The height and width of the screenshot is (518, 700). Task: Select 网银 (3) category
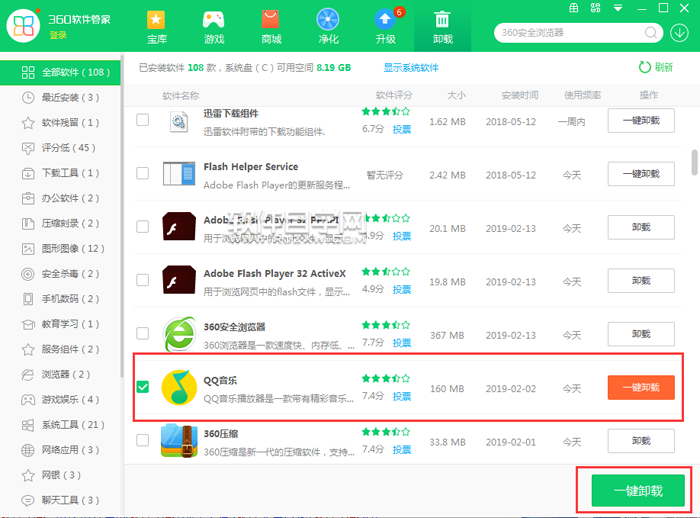coord(60,475)
